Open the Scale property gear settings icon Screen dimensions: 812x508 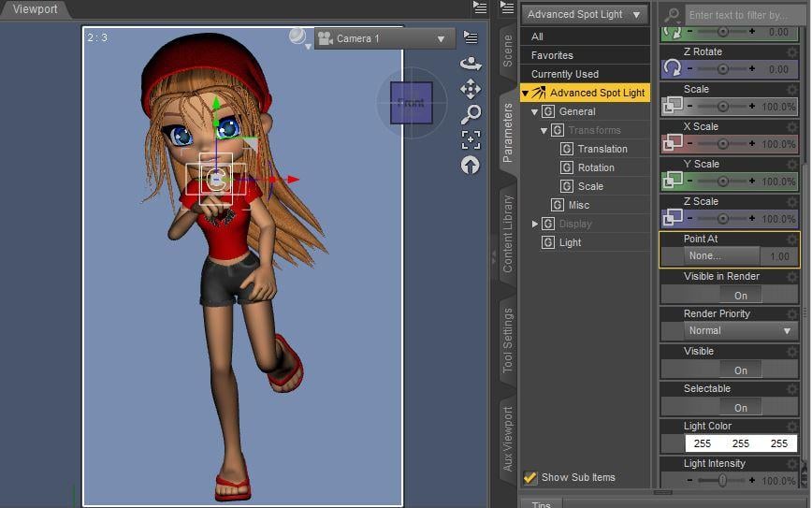(791, 89)
